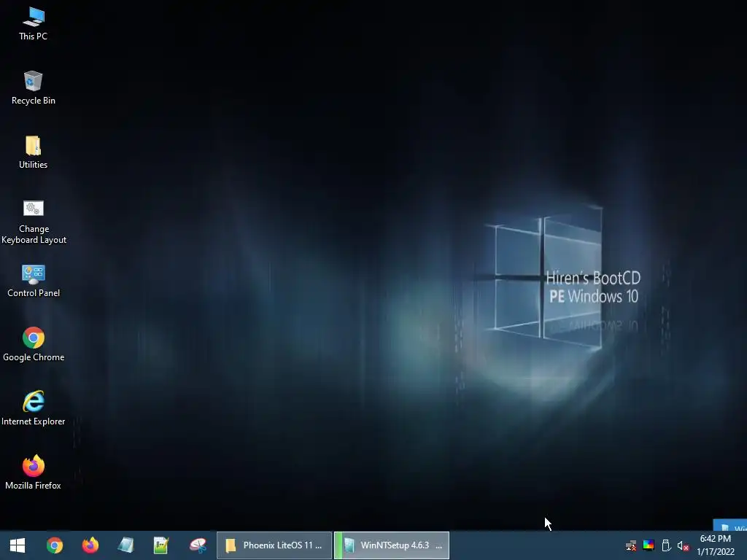
Task: Open Control Panel desktop shortcut
Action: (34, 281)
